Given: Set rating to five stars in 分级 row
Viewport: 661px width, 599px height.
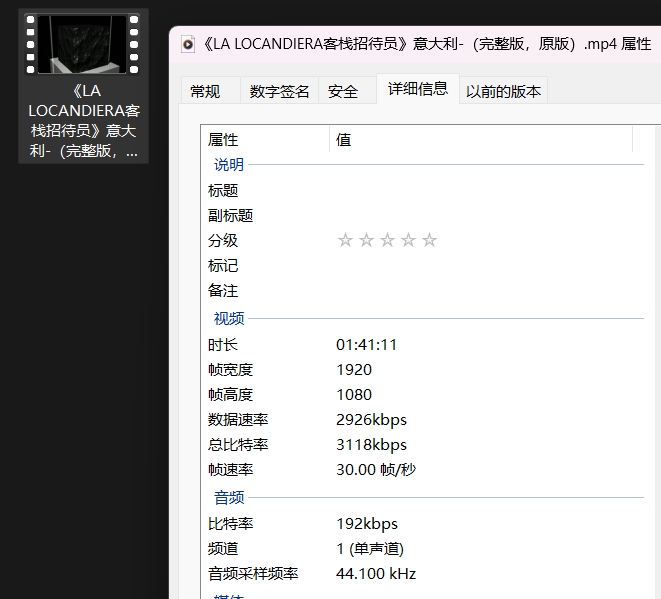Looking at the screenshot, I should point(430,240).
